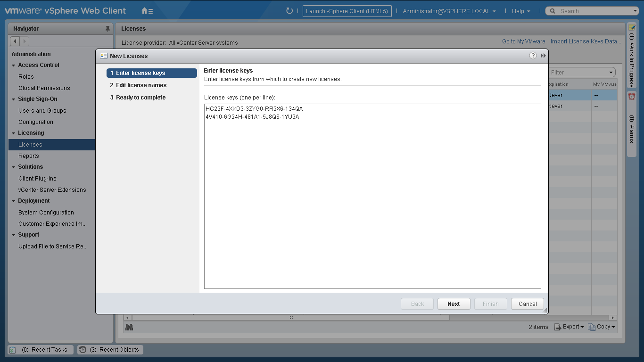Pin the Navigator panel

[107, 29]
